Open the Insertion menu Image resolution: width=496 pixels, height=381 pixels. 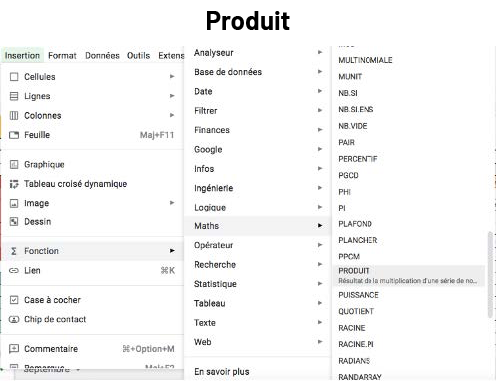click(x=22, y=55)
